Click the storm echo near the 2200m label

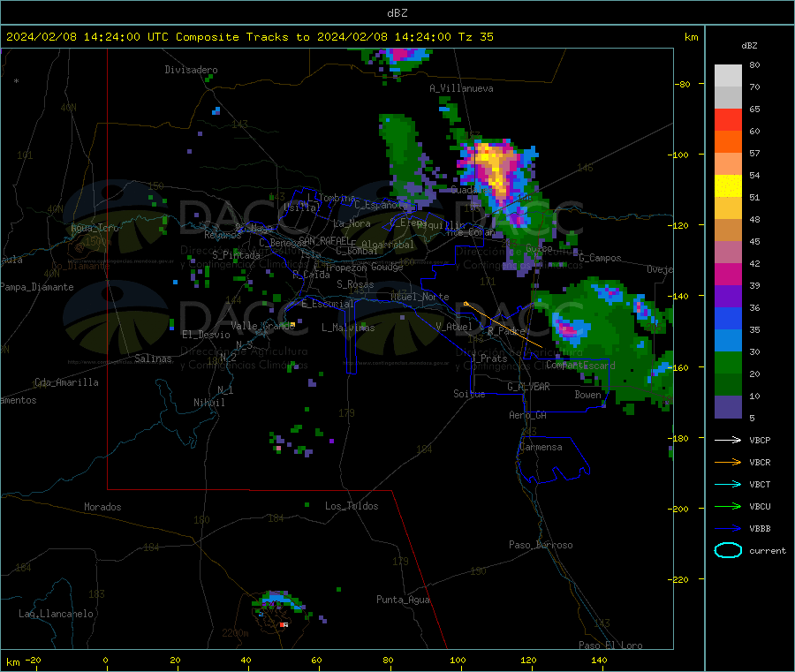point(278,600)
